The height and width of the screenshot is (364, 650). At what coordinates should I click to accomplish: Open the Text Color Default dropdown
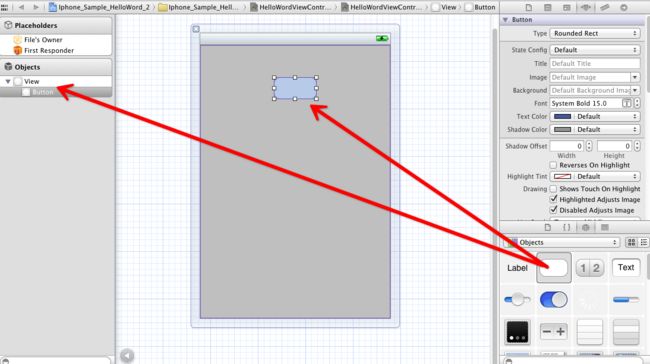click(607, 116)
